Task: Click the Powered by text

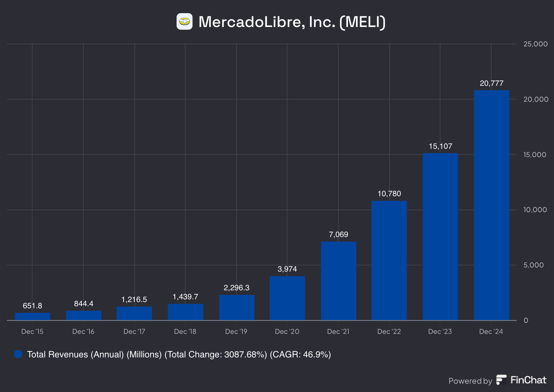Action: pyautogui.click(x=470, y=381)
